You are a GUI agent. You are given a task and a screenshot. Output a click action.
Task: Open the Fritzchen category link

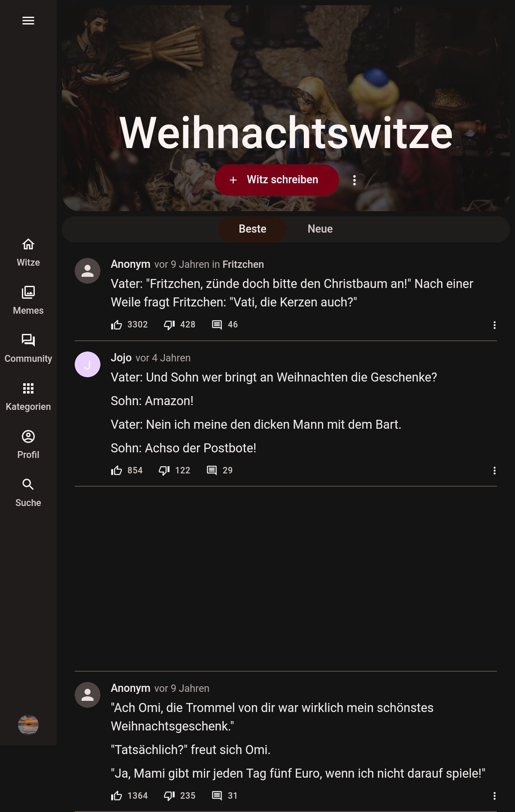(243, 264)
